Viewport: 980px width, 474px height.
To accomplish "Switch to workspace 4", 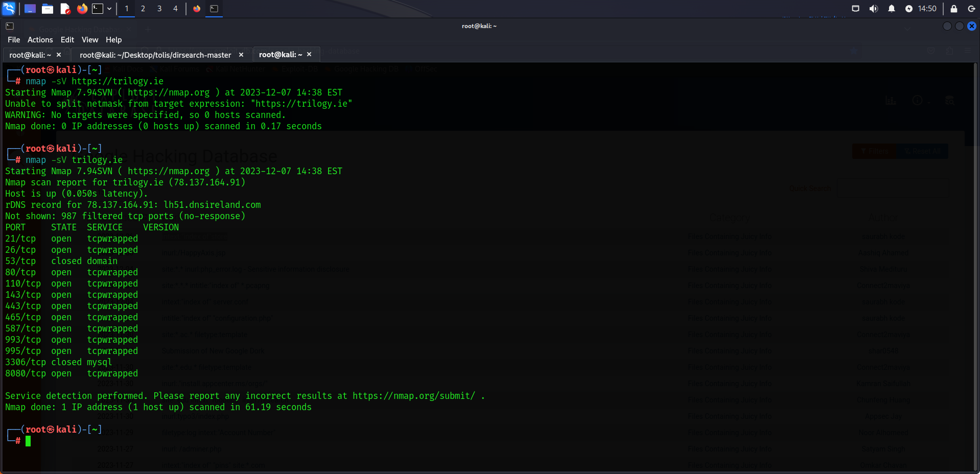I will [175, 9].
